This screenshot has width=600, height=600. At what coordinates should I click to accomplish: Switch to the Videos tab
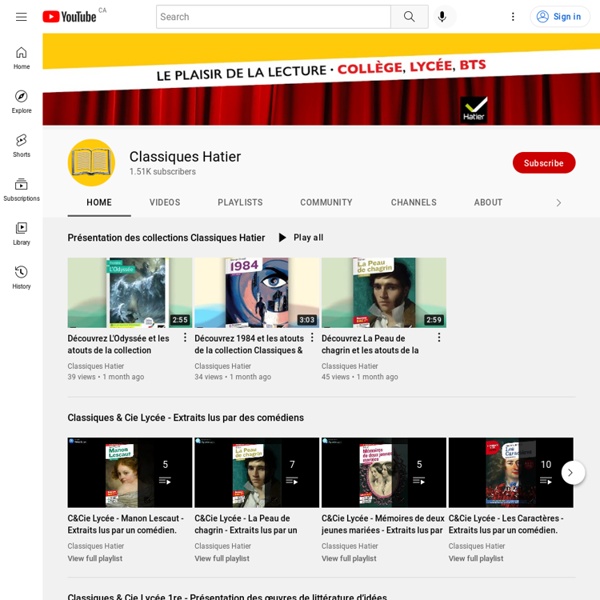click(x=165, y=202)
